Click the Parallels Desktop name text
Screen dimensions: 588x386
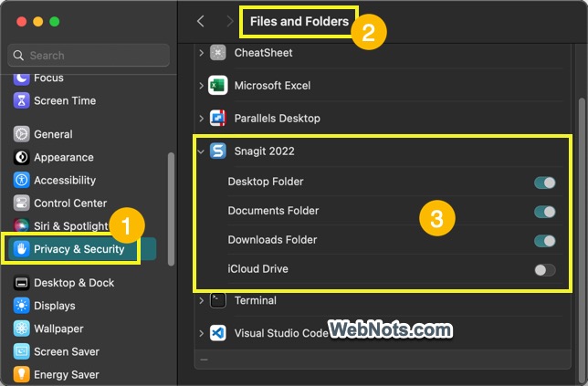(x=278, y=119)
